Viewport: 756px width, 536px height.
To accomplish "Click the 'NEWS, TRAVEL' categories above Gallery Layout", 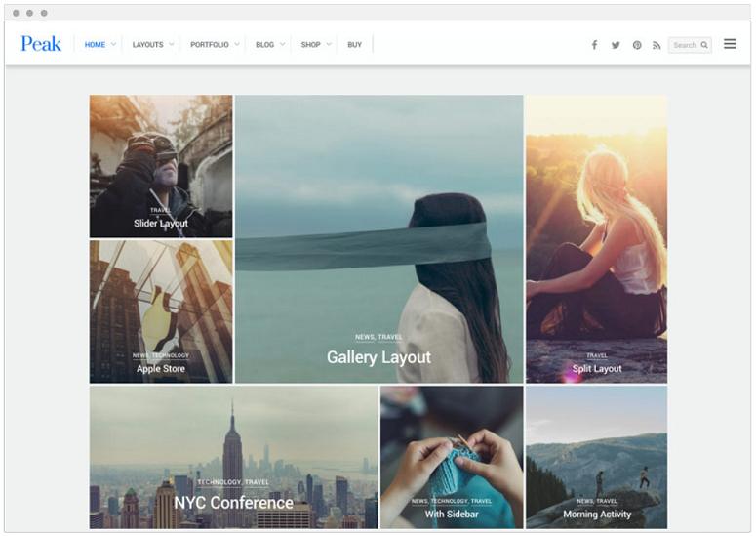I will coord(378,337).
